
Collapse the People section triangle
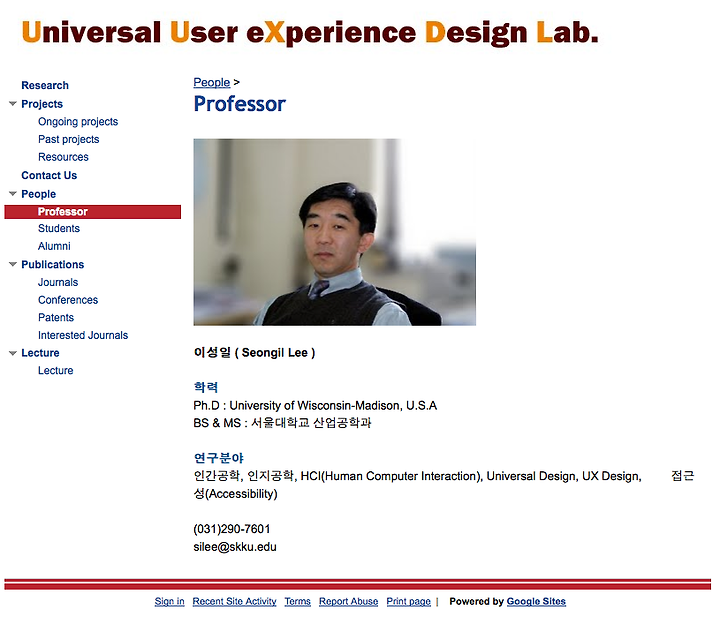click(13, 194)
